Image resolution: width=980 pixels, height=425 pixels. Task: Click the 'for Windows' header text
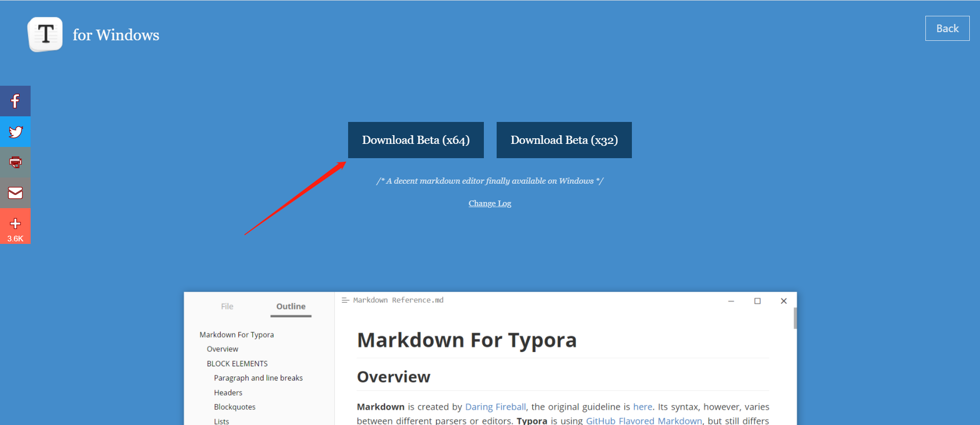pyautogui.click(x=116, y=35)
